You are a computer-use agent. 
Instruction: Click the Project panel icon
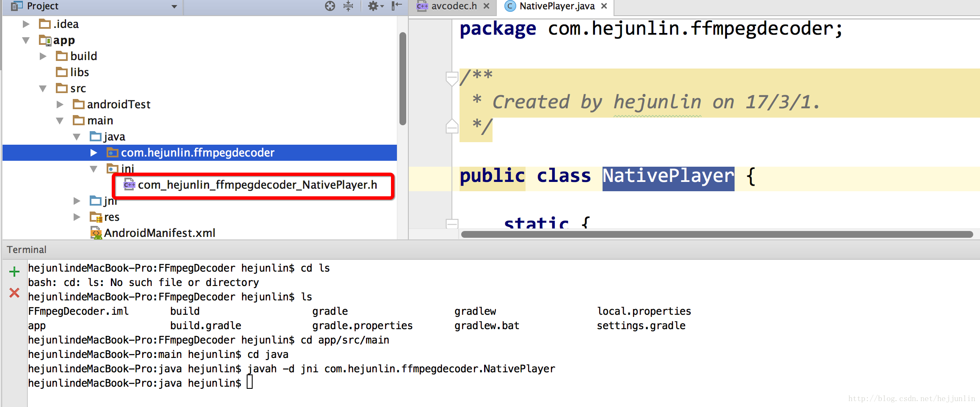pyautogui.click(x=17, y=6)
